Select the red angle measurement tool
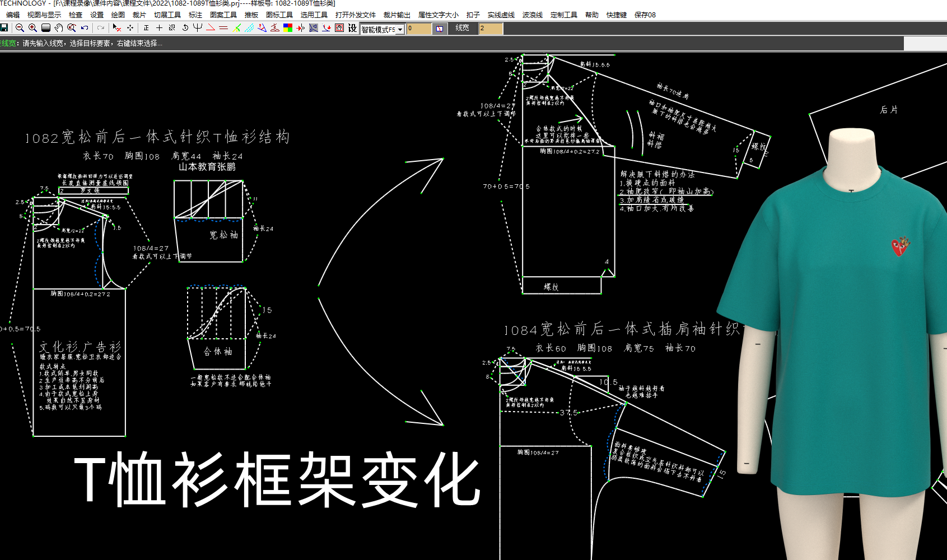947x560 pixels. (211, 28)
